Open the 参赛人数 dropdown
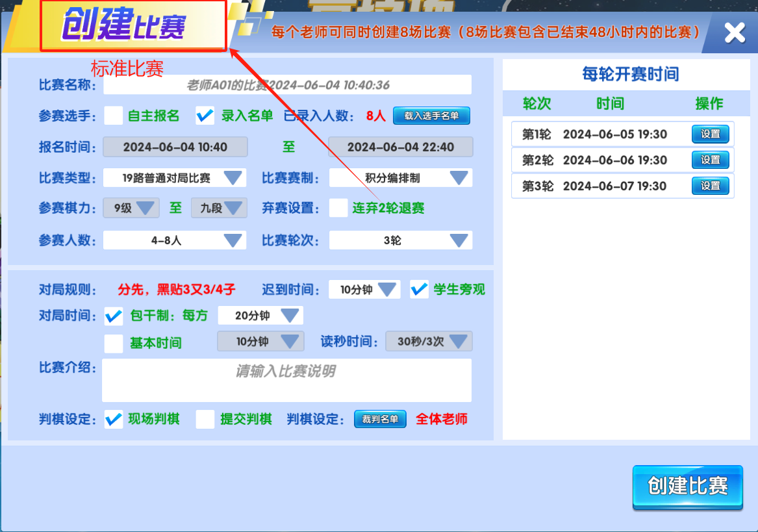This screenshot has width=758, height=532. pos(175,240)
